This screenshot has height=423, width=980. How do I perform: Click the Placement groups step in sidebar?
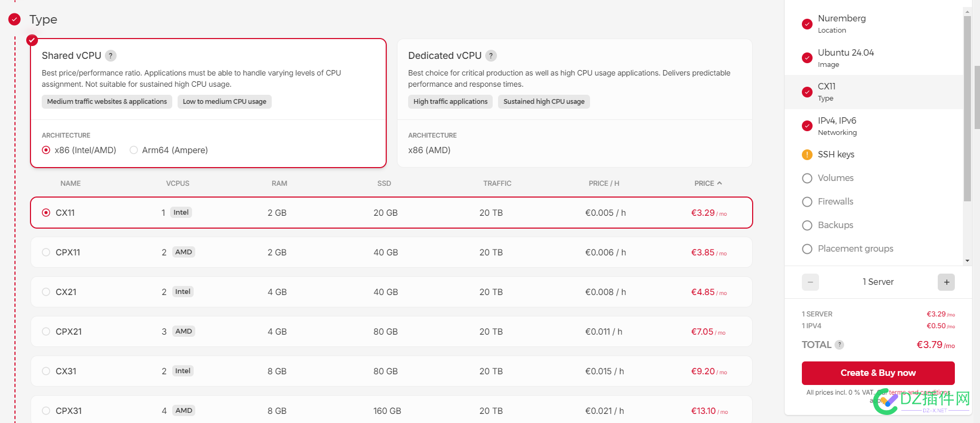[x=874, y=249]
